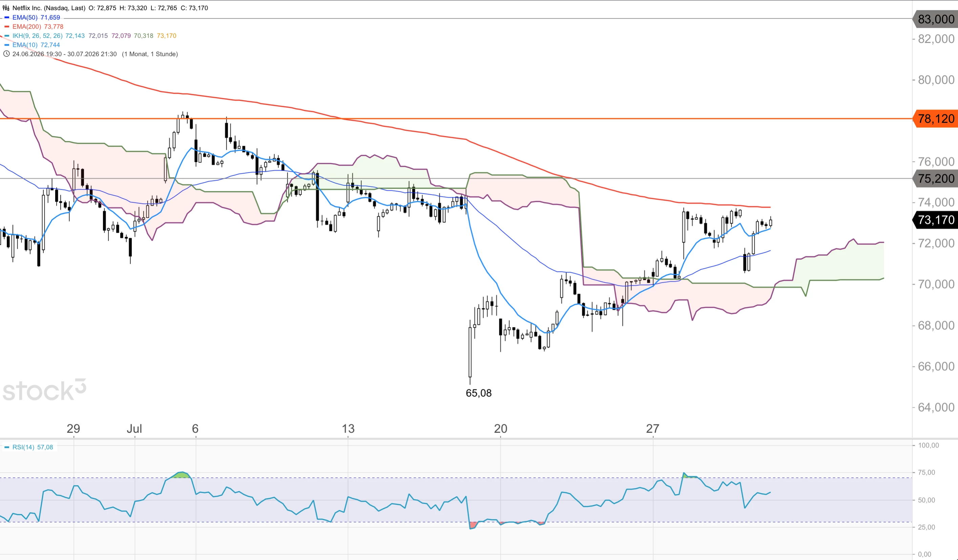Click the date range 24.06.2026 - 30.07.2026 text

pyautogui.click(x=65, y=54)
